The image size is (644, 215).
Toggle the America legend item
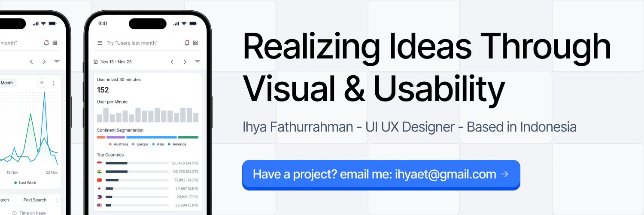point(177,144)
